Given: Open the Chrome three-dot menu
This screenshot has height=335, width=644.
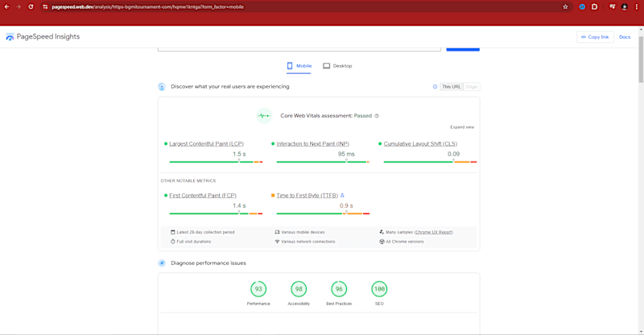Looking at the screenshot, I should click(637, 6).
